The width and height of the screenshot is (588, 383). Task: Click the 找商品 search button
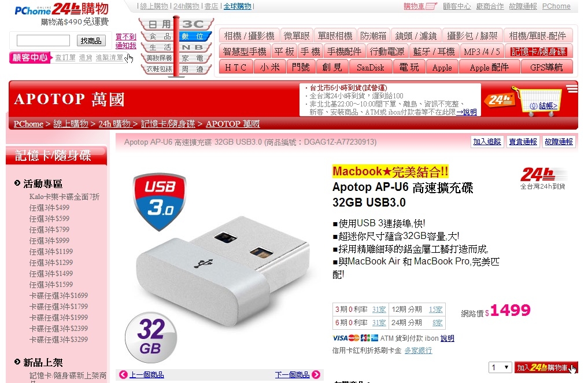91,40
